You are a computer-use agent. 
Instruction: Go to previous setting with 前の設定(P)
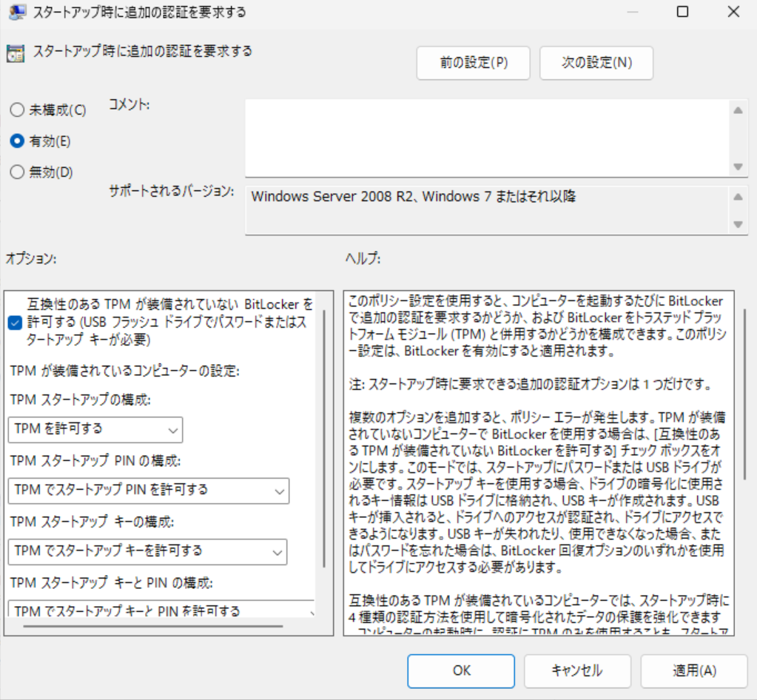pyautogui.click(x=474, y=63)
